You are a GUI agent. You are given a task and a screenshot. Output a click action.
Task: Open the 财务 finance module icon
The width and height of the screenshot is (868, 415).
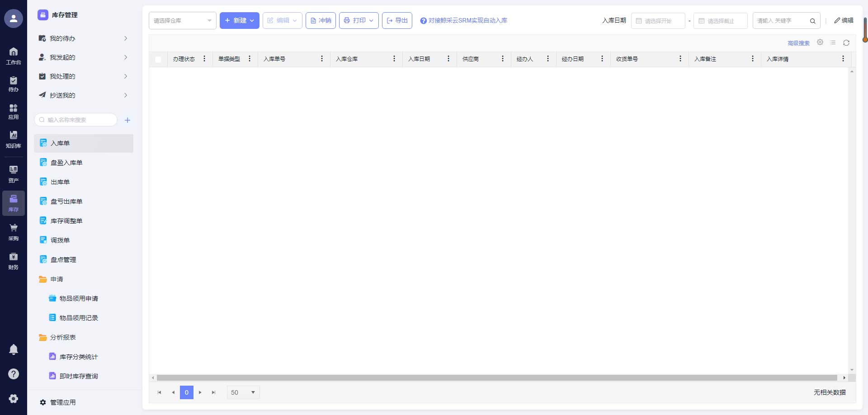(x=14, y=261)
